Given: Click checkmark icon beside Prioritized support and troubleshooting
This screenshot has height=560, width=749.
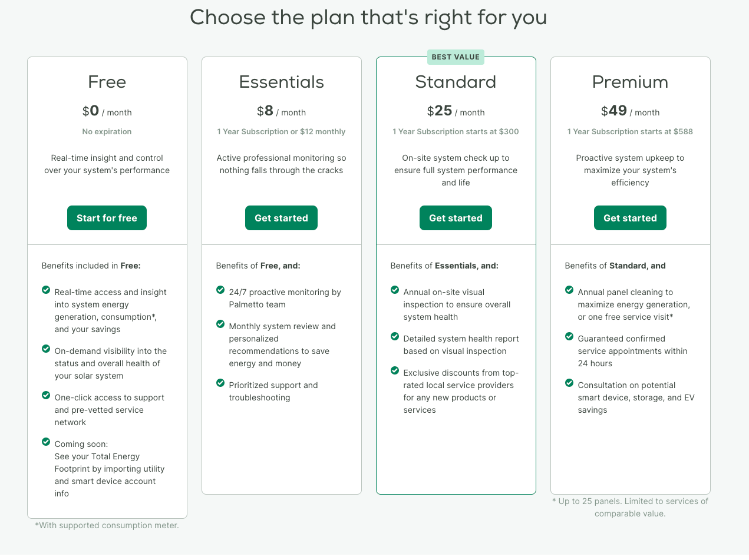Looking at the screenshot, I should [220, 383].
